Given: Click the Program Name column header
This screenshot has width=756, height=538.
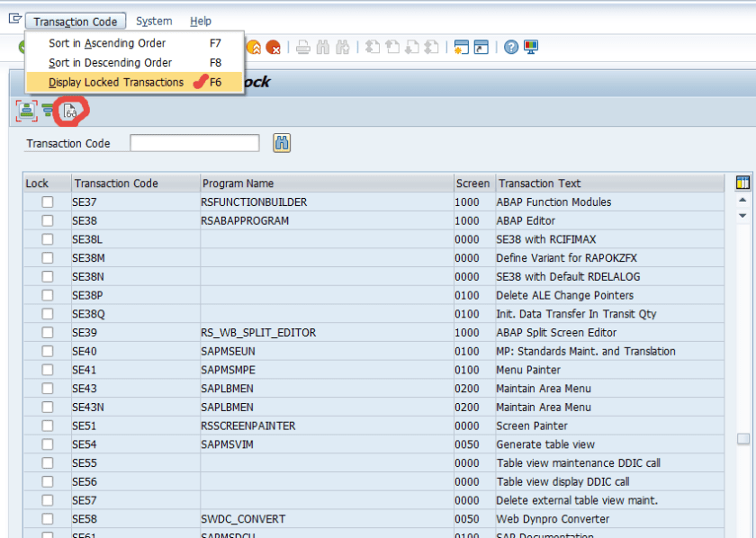Looking at the screenshot, I should [238, 184].
